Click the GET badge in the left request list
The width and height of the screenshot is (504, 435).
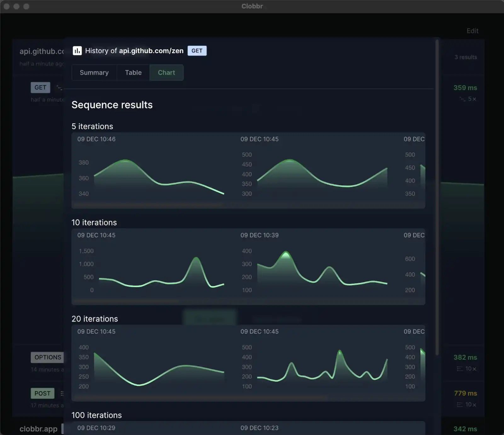(40, 87)
